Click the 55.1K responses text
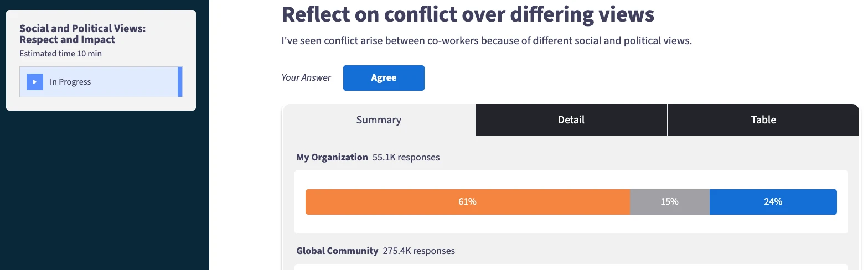The height and width of the screenshot is (270, 868). [406, 157]
